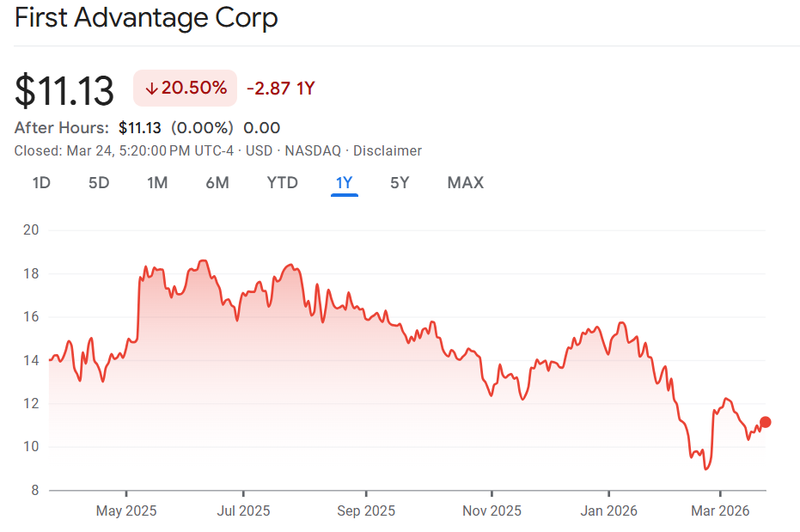
Task: Choose the YTD time range
Action: pos(282,182)
